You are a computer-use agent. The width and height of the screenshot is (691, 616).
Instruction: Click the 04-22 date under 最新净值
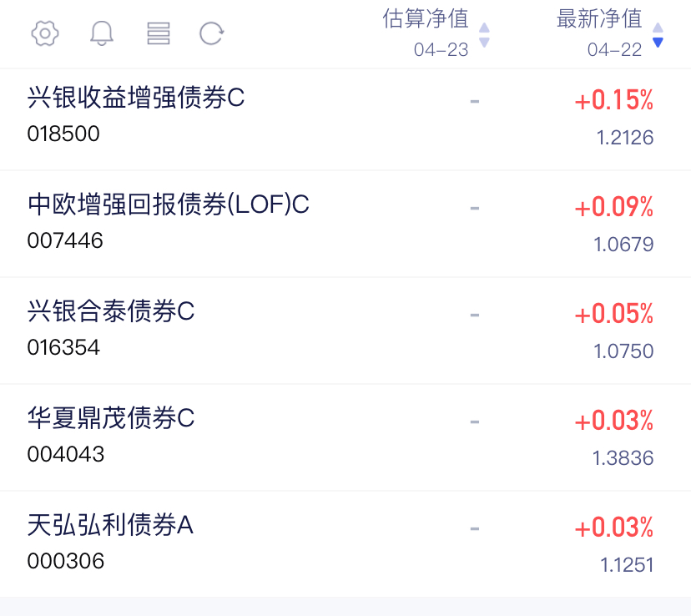[614, 50]
